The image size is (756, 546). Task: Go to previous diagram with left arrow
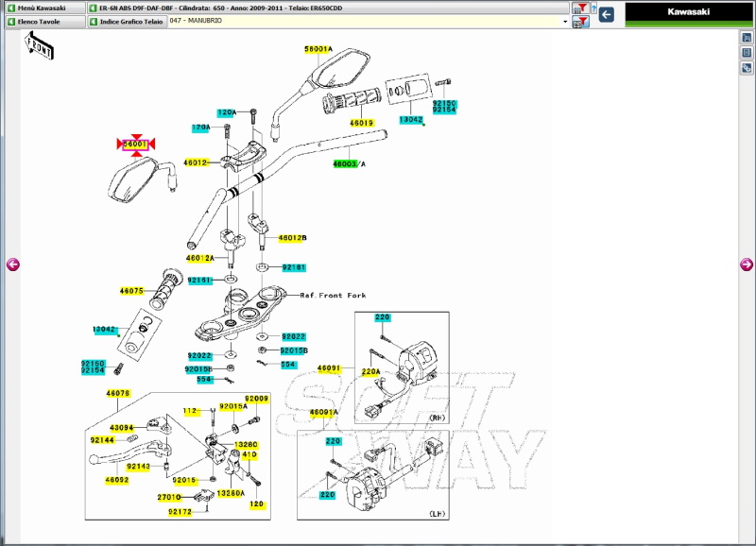(x=13, y=264)
